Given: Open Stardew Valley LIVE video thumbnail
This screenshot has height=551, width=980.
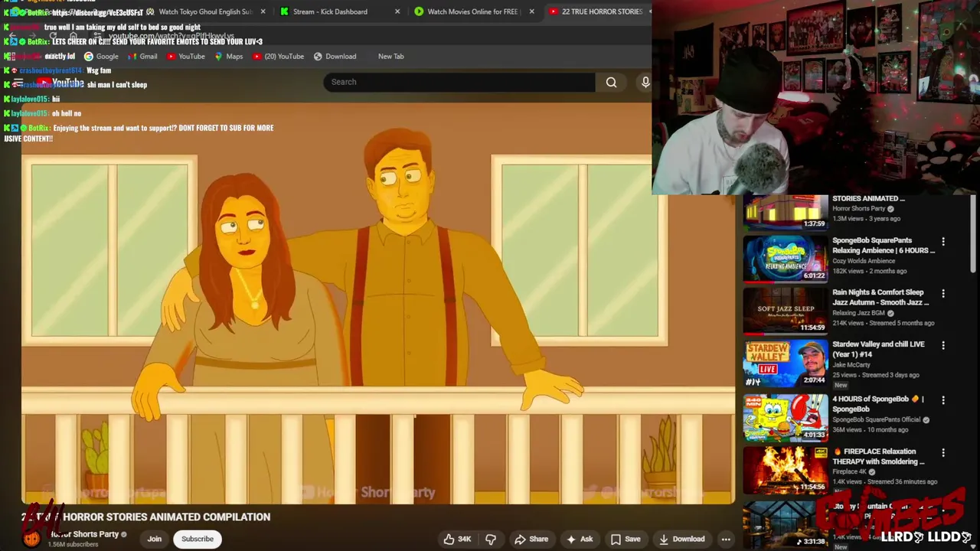Looking at the screenshot, I should tap(786, 363).
